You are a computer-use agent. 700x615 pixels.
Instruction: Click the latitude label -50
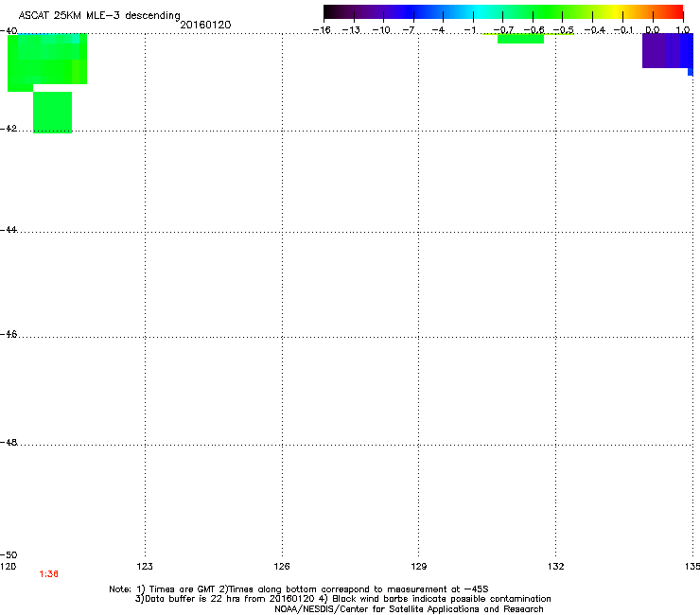tap(9, 555)
